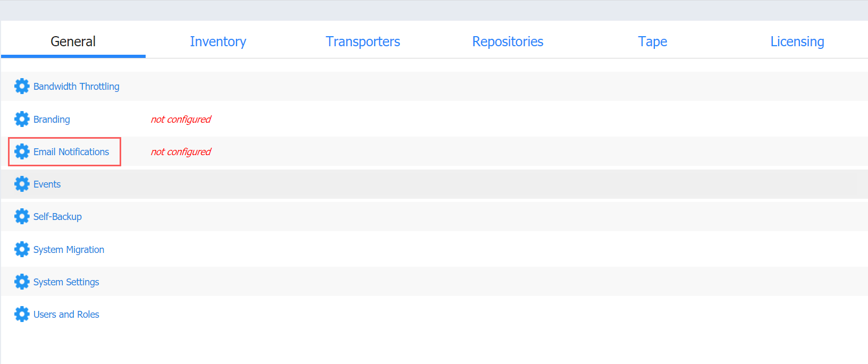The width and height of the screenshot is (868, 364).
Task: Go to the Repositories tab
Action: click(x=508, y=41)
